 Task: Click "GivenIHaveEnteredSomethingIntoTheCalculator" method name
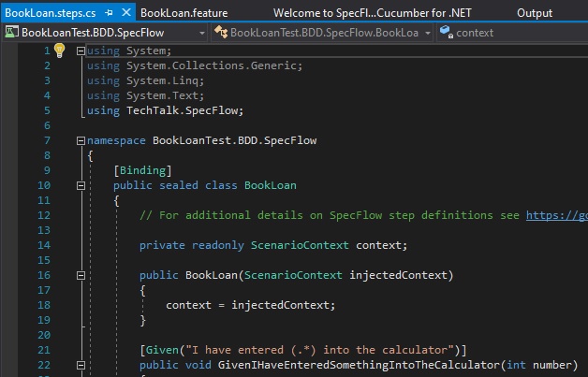[359, 365]
